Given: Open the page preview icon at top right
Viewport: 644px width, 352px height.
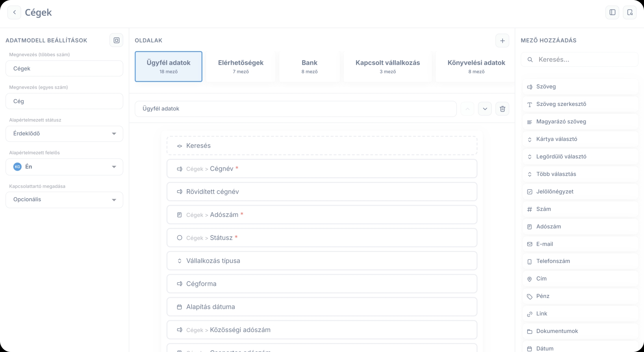Looking at the screenshot, I should [x=630, y=12].
